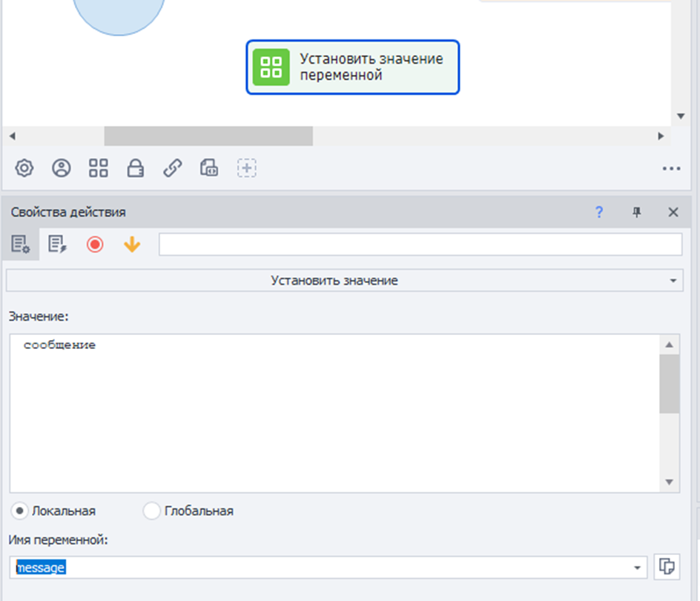Focus the empty field beside orange arrow
The image size is (700, 601).
coord(420,245)
